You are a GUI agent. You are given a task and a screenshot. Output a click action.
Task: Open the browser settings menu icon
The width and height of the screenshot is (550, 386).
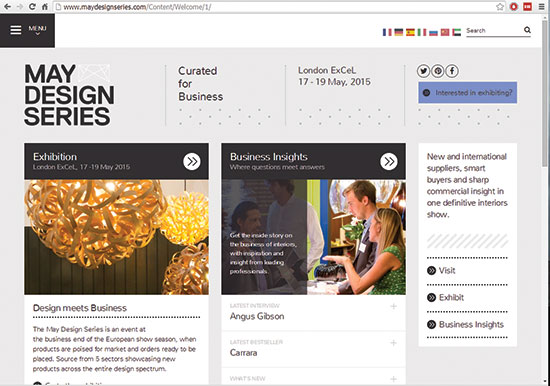click(542, 7)
